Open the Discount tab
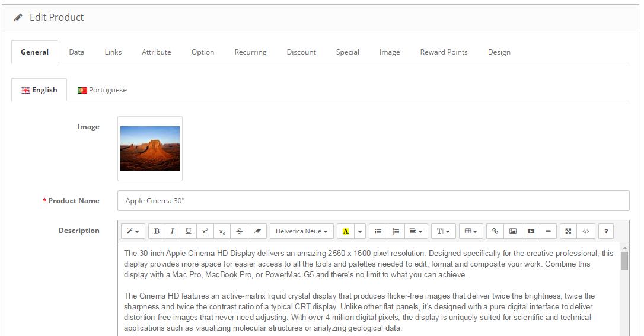The width and height of the screenshot is (644, 336). pyautogui.click(x=301, y=52)
